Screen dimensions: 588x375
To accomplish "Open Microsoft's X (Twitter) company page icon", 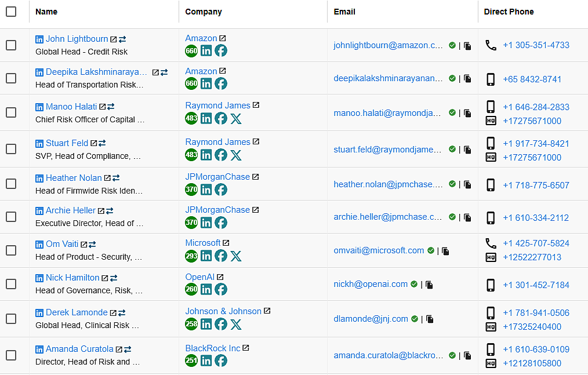I will click(x=235, y=256).
